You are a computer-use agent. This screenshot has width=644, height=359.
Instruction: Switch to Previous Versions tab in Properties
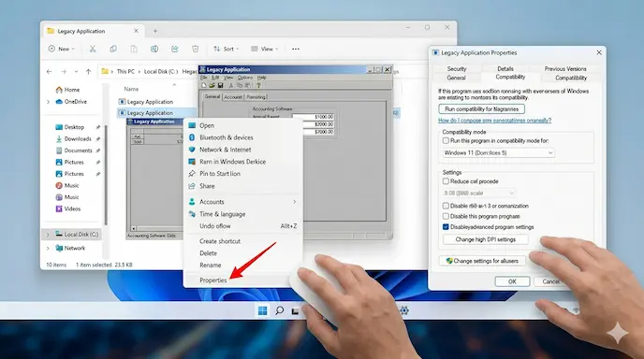pos(565,68)
